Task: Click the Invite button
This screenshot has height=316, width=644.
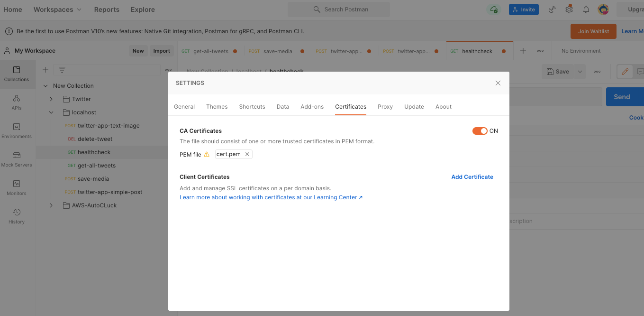Action: [524, 9]
